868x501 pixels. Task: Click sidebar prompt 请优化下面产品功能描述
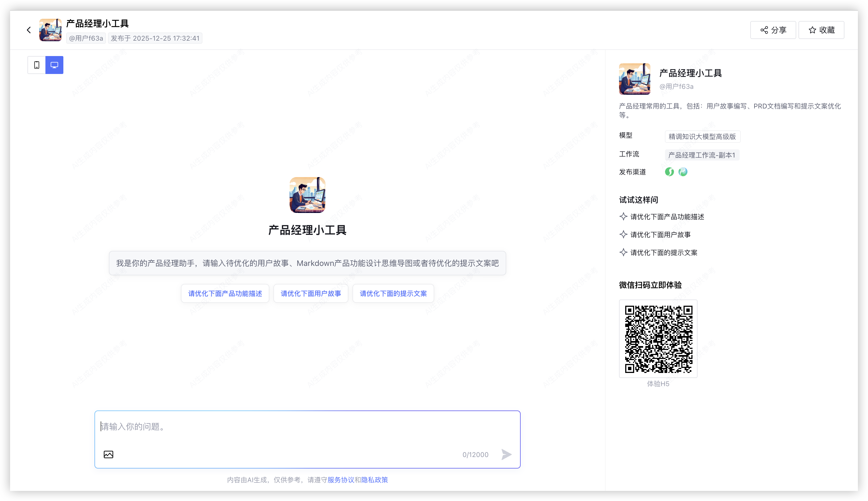click(667, 217)
